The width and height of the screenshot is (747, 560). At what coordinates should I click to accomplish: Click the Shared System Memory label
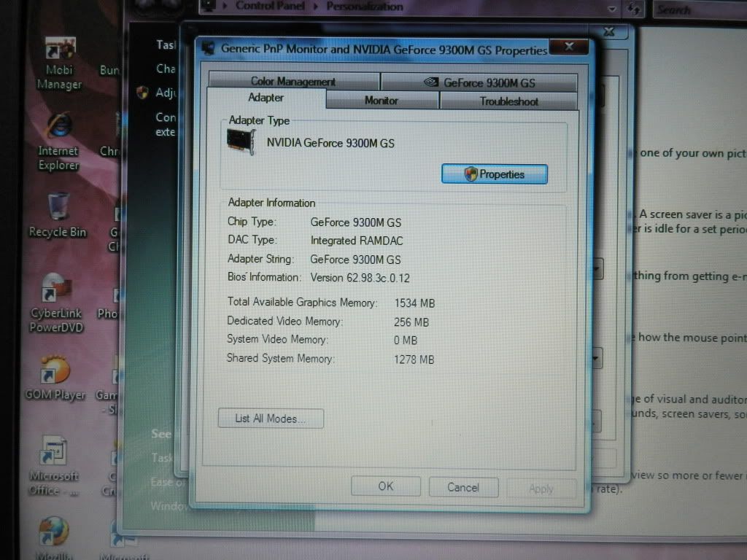281,358
